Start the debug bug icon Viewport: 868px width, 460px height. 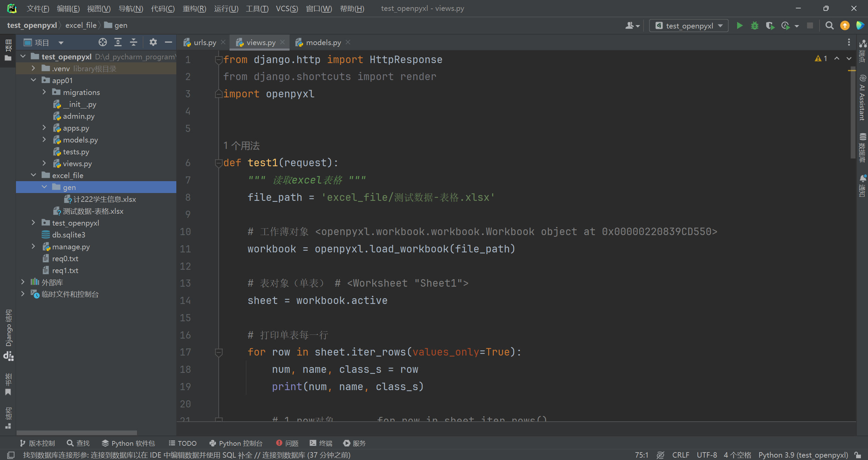tap(754, 26)
